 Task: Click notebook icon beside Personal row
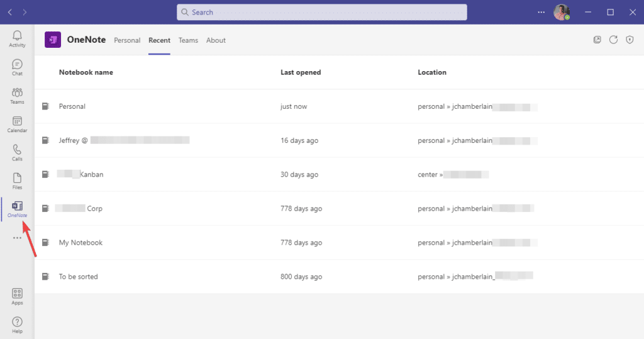[45, 106]
